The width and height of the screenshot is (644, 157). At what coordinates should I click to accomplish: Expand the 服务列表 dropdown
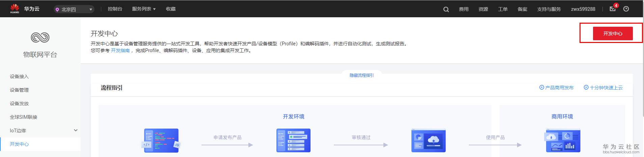coord(144,9)
